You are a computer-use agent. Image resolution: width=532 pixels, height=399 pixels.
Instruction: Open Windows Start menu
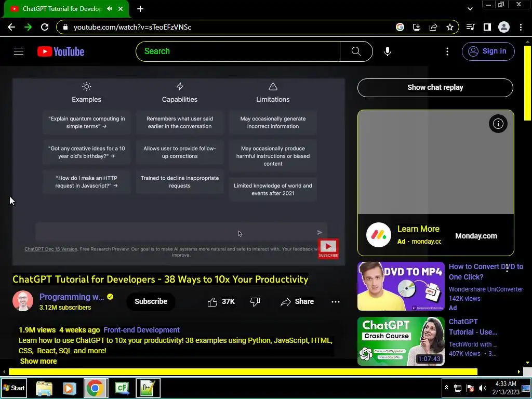tap(14, 388)
